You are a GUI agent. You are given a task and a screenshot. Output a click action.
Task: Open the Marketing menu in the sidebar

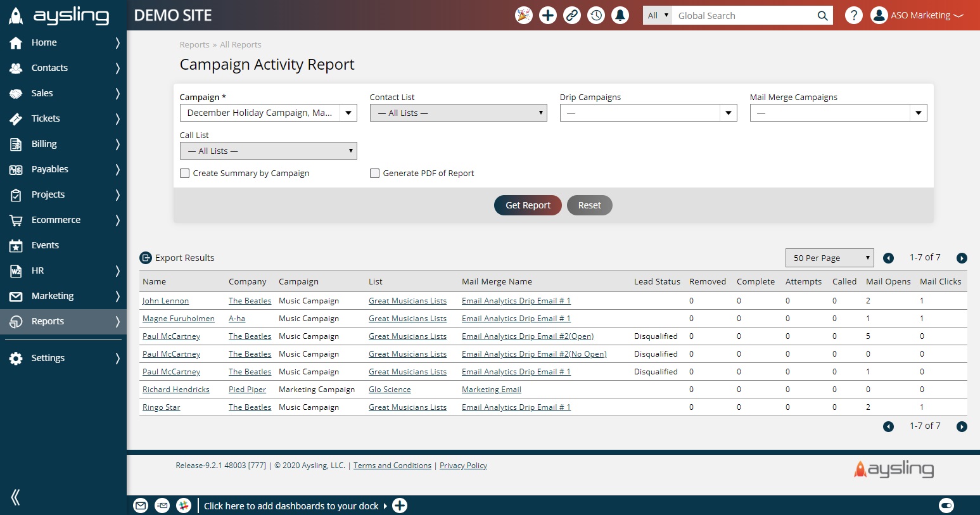point(53,296)
